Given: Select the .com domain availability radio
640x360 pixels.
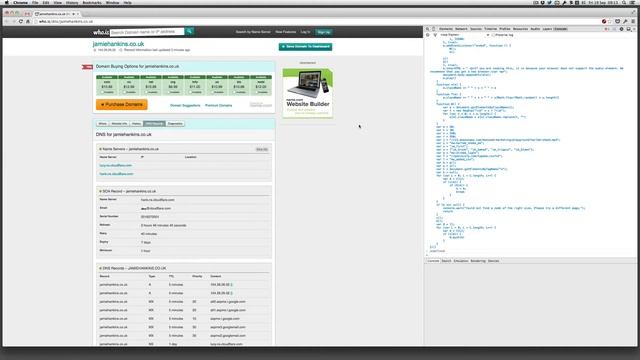Looking at the screenshot, I should 102,92.
